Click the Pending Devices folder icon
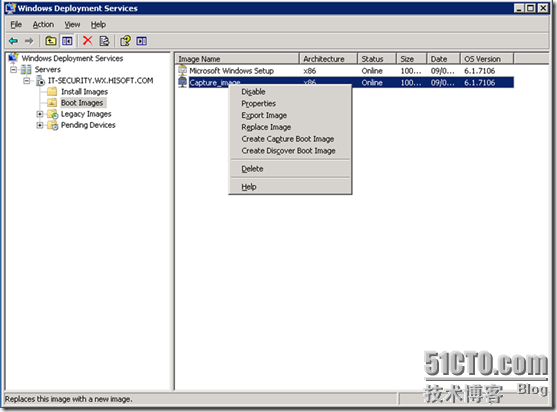Screen dimensions: 557x412 [53, 125]
